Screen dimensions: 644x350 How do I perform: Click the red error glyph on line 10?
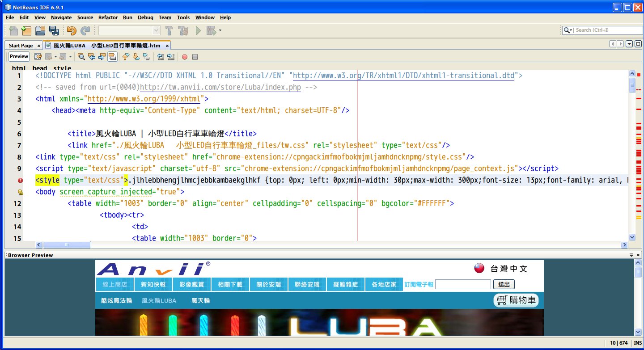(20, 180)
